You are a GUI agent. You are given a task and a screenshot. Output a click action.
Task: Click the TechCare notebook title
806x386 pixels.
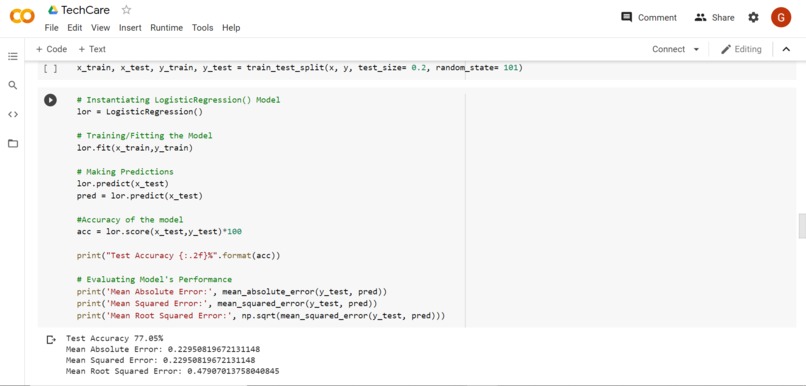tap(85, 10)
